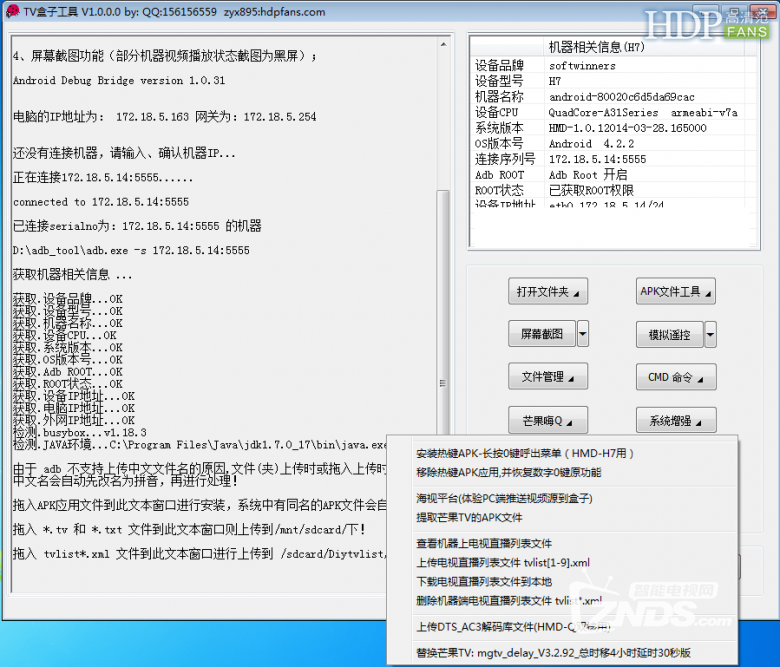
Task: Click the Adb Root 开启 value
Action: coord(587,175)
